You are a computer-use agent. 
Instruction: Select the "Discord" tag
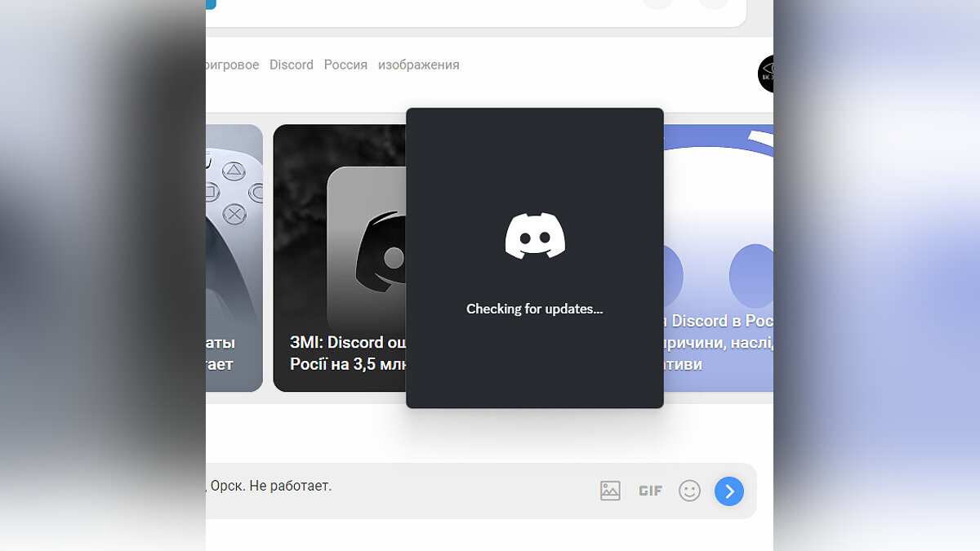coord(292,64)
